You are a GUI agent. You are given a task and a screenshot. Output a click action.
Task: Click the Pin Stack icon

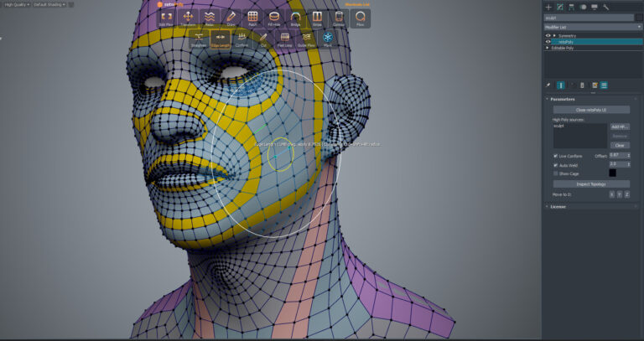[548, 85]
